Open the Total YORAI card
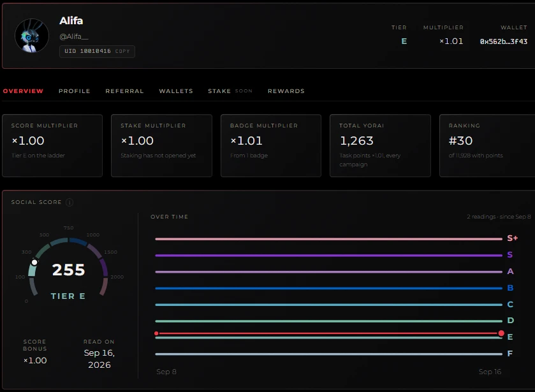Image resolution: width=535 pixels, height=392 pixels. (x=380, y=146)
